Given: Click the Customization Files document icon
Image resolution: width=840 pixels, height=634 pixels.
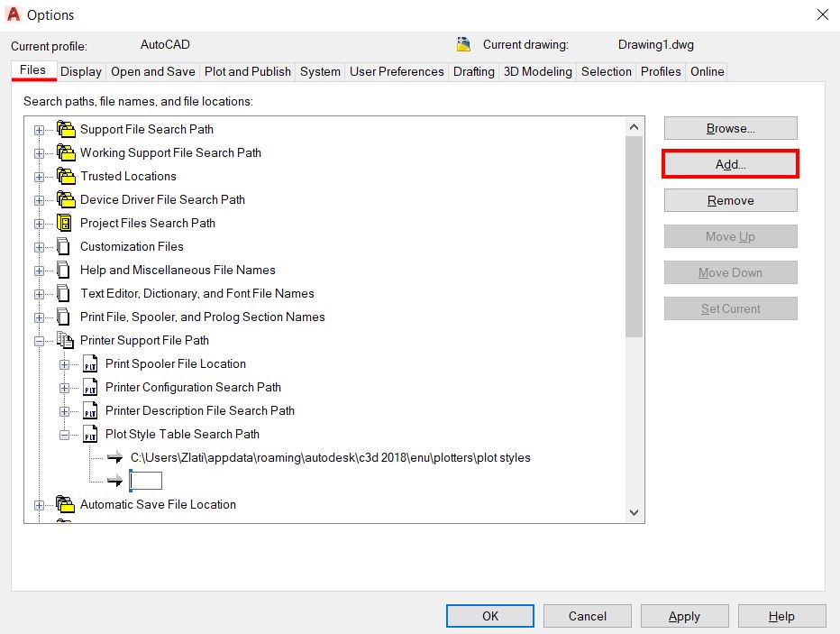Looking at the screenshot, I should click(63, 246).
